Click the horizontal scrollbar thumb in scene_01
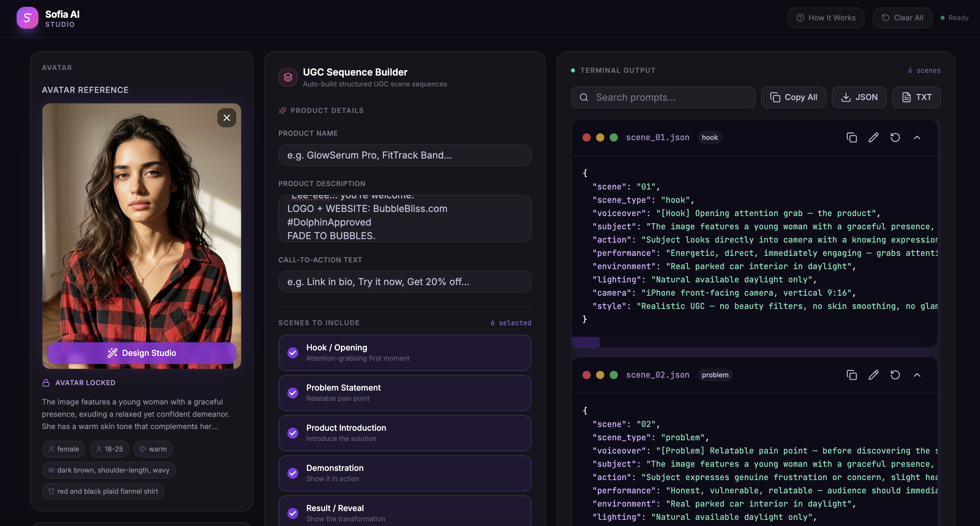 tap(586, 342)
